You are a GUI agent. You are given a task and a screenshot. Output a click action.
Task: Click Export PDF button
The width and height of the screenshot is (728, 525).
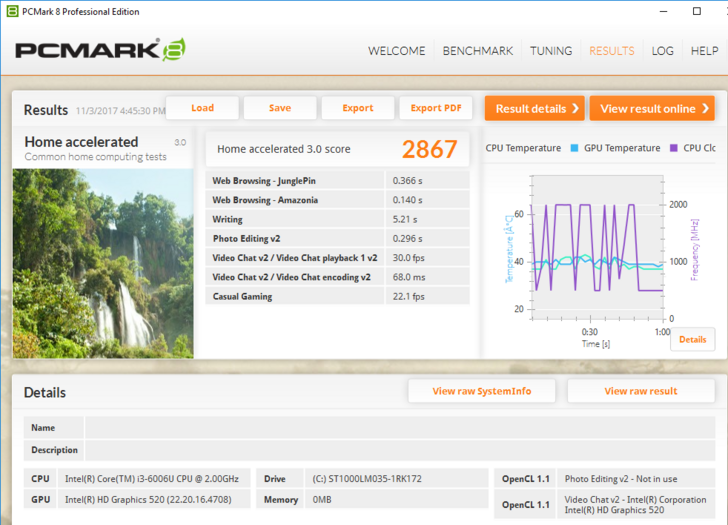(x=436, y=108)
